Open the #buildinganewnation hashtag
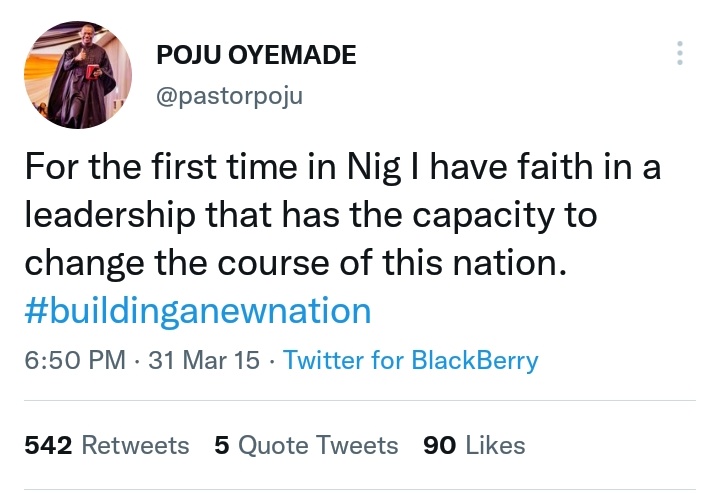Viewport: 714px width, 493px height. tap(197, 310)
